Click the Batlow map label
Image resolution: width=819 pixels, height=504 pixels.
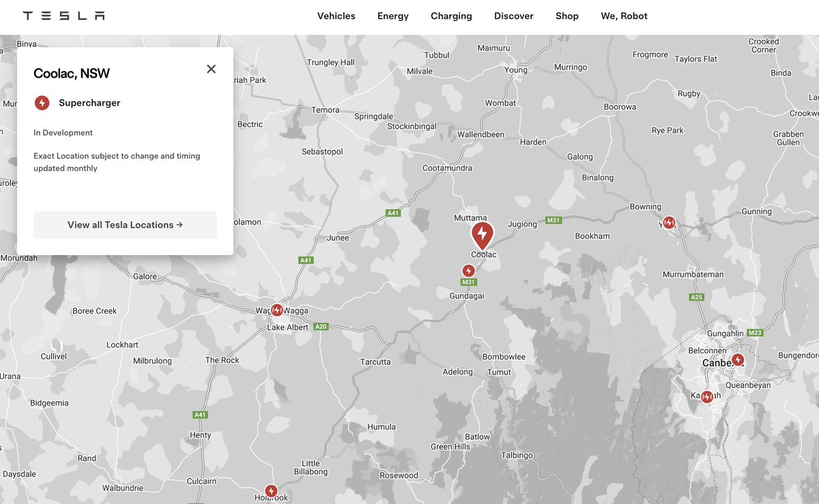tap(478, 436)
